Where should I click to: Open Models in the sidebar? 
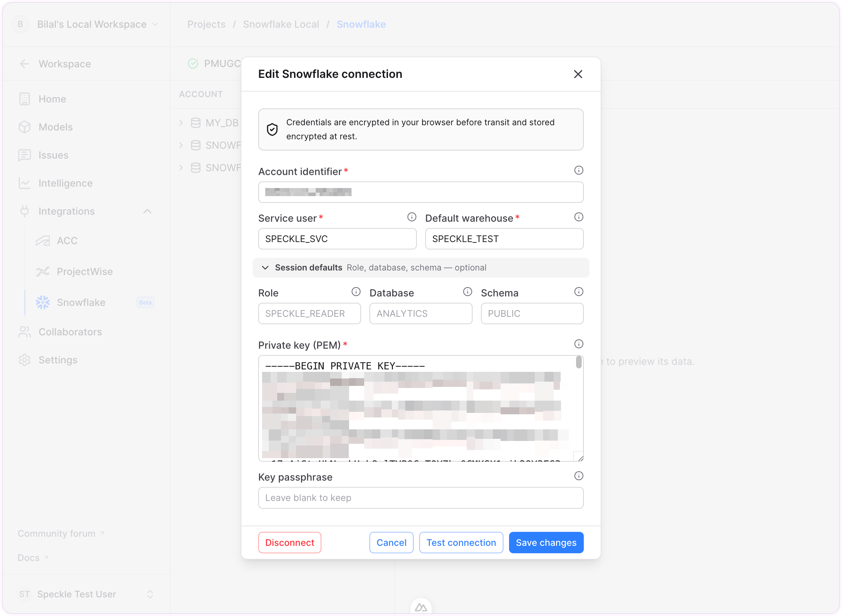click(56, 127)
